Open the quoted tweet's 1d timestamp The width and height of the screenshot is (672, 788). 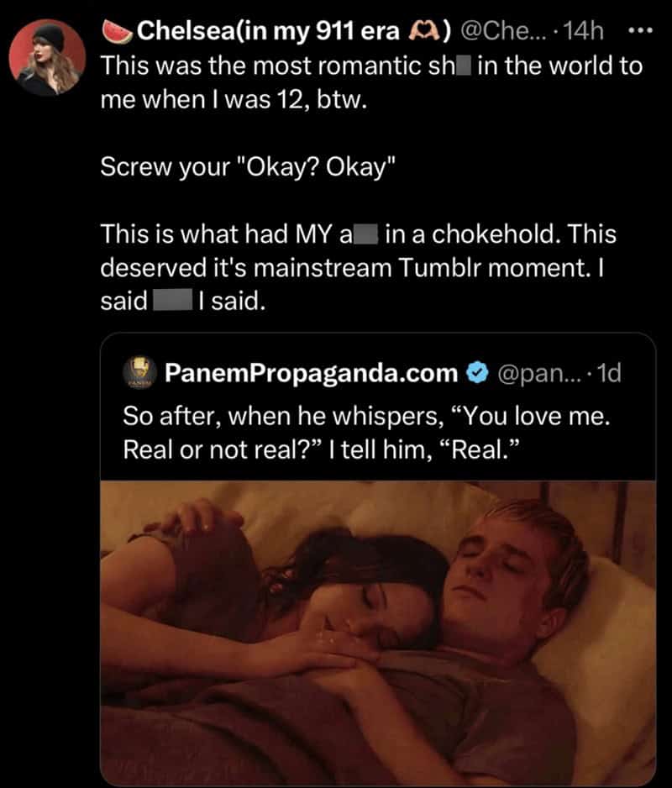pos(606,373)
